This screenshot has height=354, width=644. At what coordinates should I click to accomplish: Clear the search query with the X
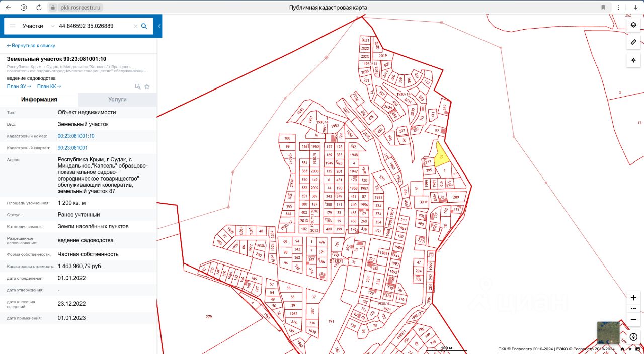135,26
